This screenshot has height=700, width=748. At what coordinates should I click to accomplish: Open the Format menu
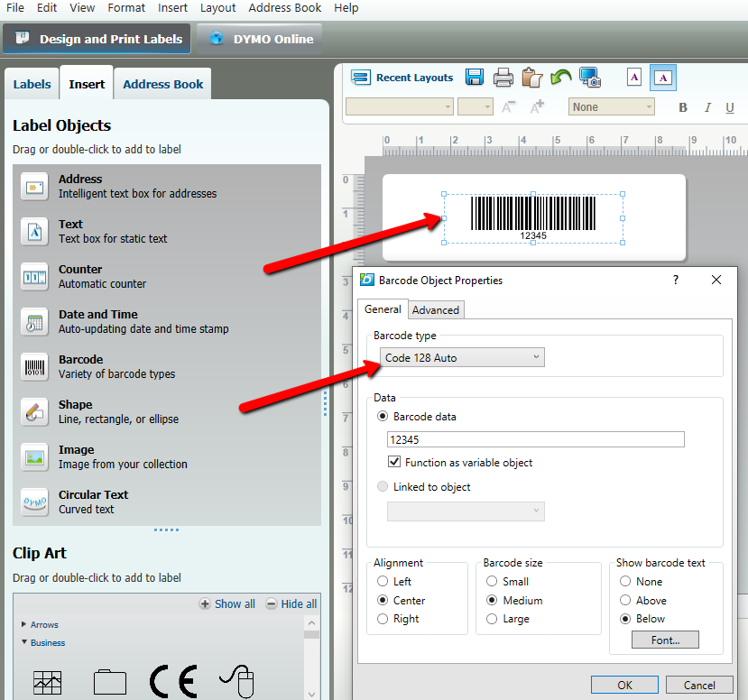pyautogui.click(x=126, y=7)
